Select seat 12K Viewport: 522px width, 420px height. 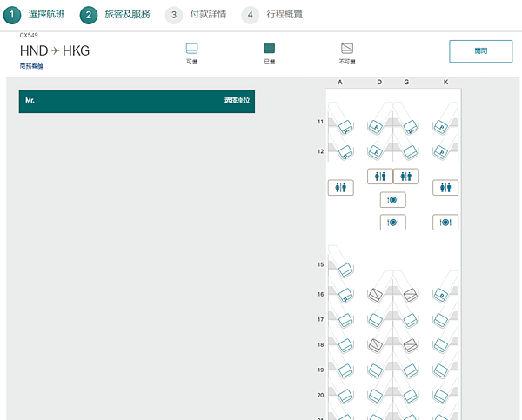[x=440, y=152]
